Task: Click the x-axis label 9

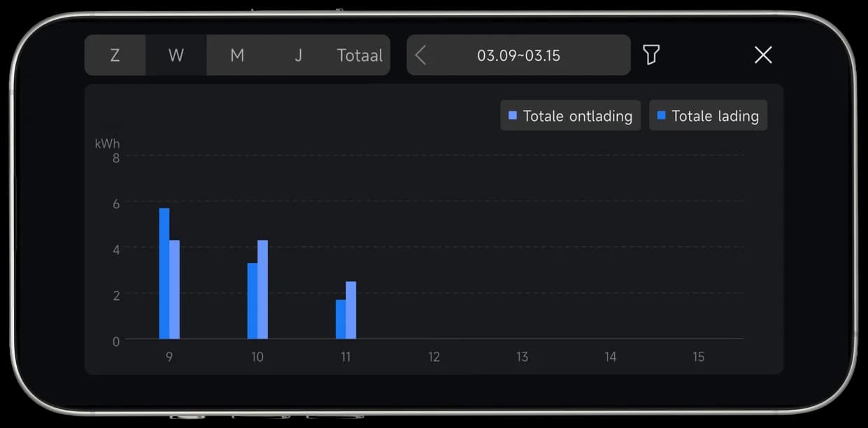Action: 169,357
